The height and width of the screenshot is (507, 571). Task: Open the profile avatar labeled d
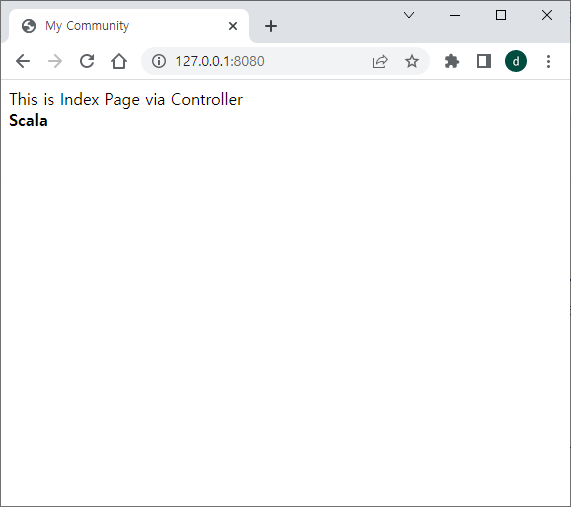tap(516, 61)
